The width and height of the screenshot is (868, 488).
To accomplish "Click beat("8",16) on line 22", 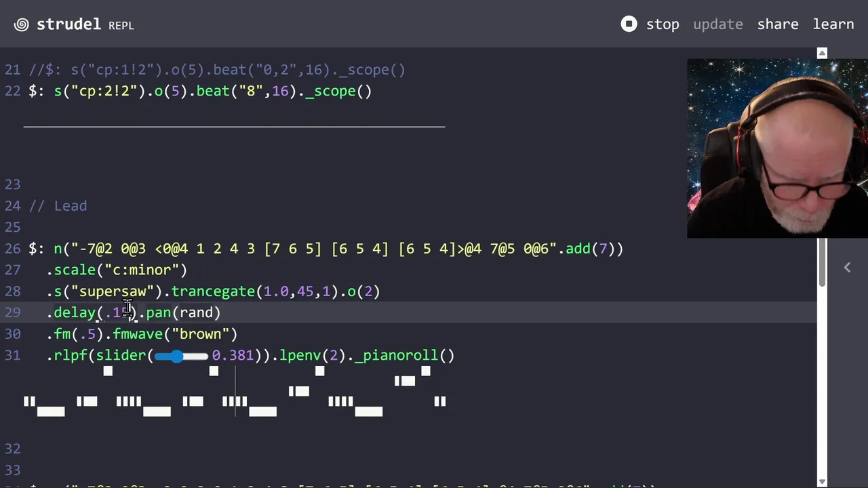I will (247, 91).
